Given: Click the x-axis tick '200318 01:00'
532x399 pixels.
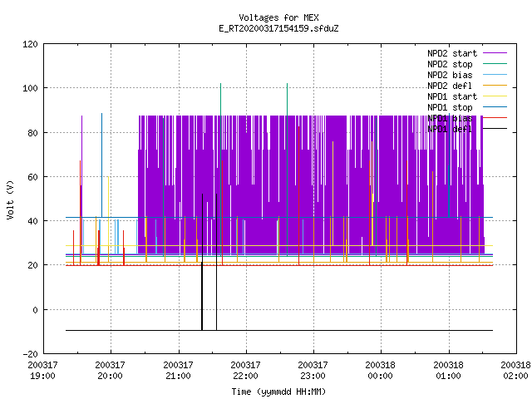Looking at the screenshot, I should coord(449,371).
